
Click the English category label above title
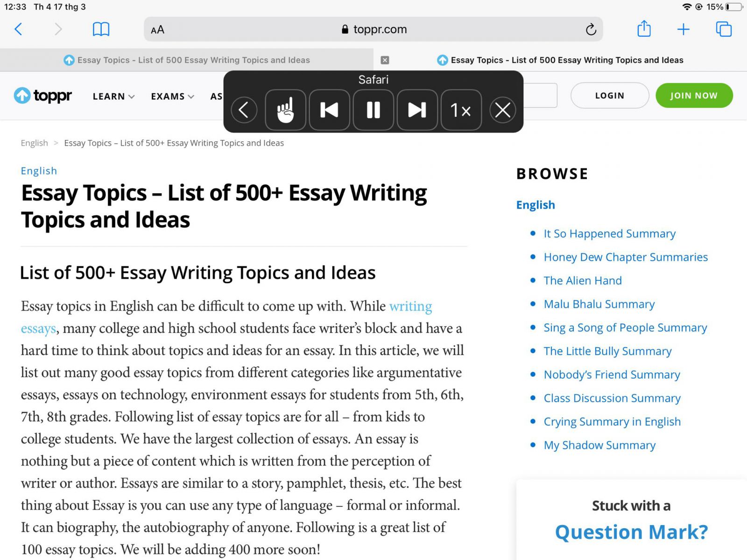39,171
